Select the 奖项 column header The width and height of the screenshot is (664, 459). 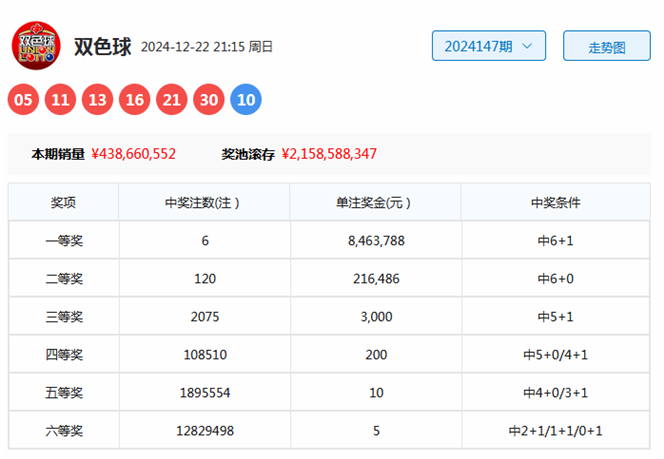click(63, 203)
